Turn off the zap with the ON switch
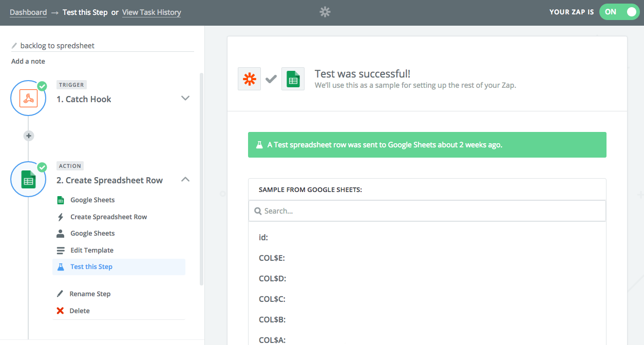Viewport: 644px width, 345px height. coord(619,11)
